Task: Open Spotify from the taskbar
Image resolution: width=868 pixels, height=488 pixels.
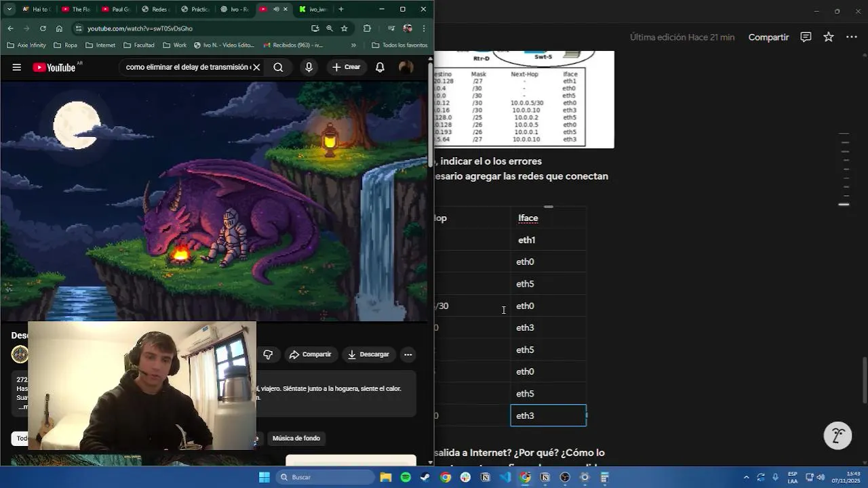Action: pos(406,477)
